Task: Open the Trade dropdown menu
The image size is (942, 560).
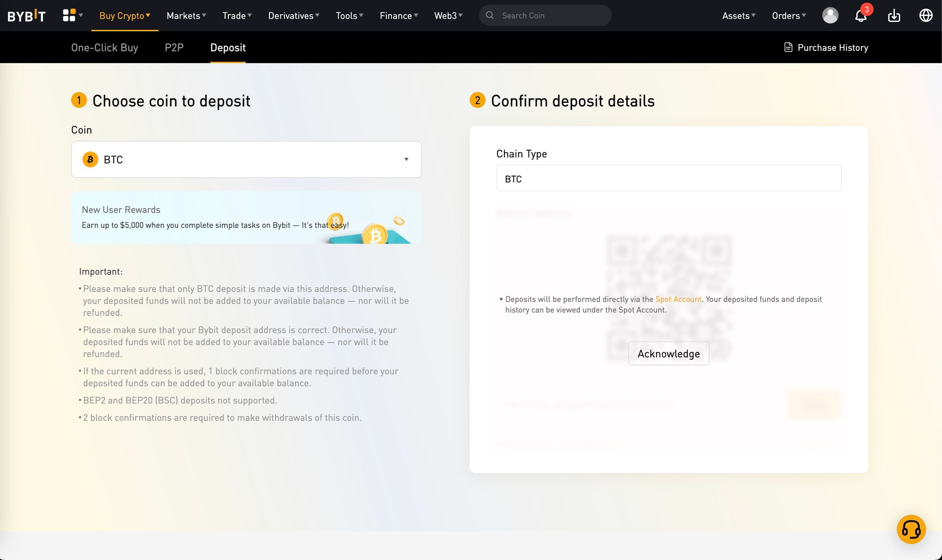Action: (x=236, y=15)
